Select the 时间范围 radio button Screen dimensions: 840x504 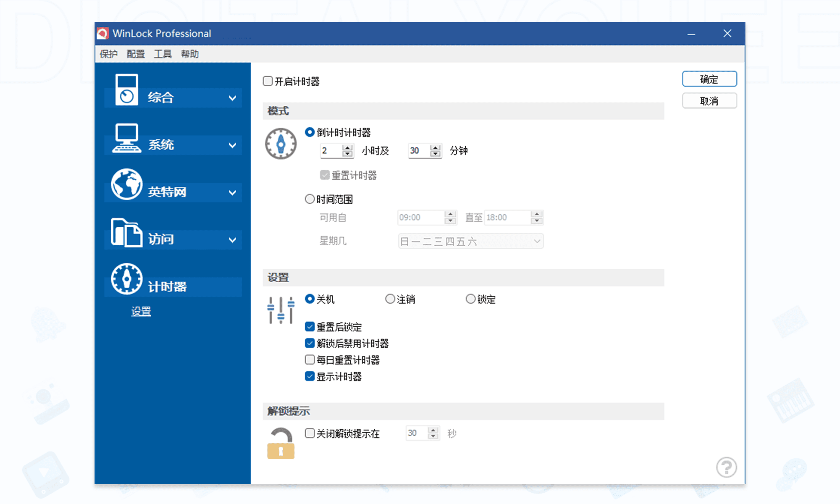[310, 199]
